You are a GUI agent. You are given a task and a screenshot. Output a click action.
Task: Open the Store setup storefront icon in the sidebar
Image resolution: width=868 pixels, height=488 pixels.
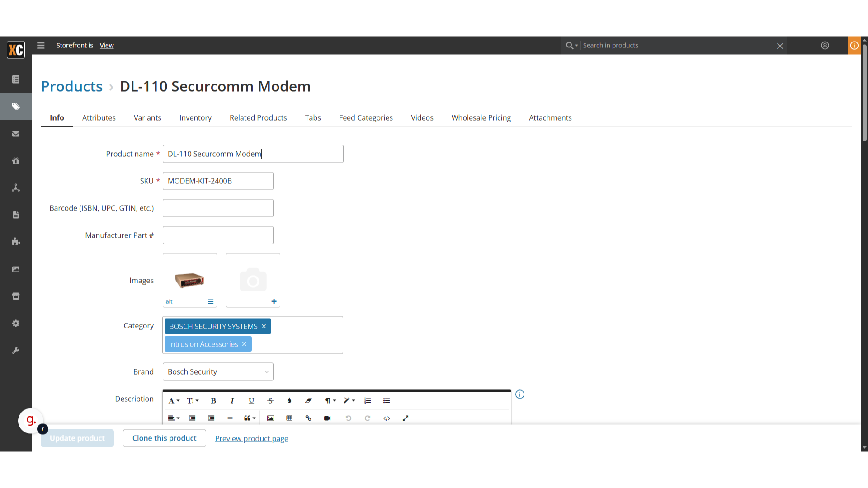(16, 296)
